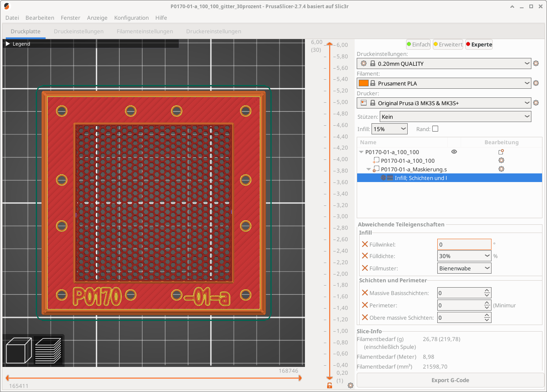This screenshot has height=392, width=547.
Task: Switch to the Filamenteinstellungen tab
Action: [x=144, y=31]
